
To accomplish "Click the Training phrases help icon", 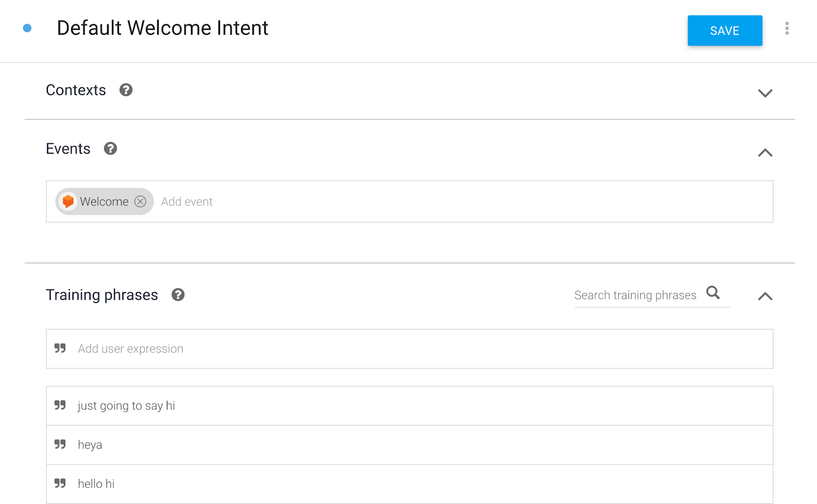I will coord(178,295).
